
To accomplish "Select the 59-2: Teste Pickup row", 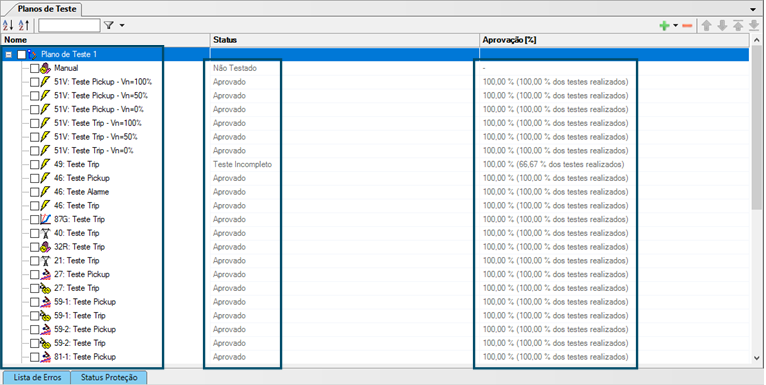I will [85, 329].
